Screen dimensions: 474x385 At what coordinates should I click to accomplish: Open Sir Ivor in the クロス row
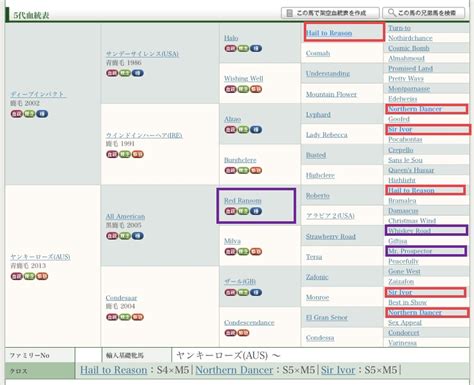click(x=338, y=370)
